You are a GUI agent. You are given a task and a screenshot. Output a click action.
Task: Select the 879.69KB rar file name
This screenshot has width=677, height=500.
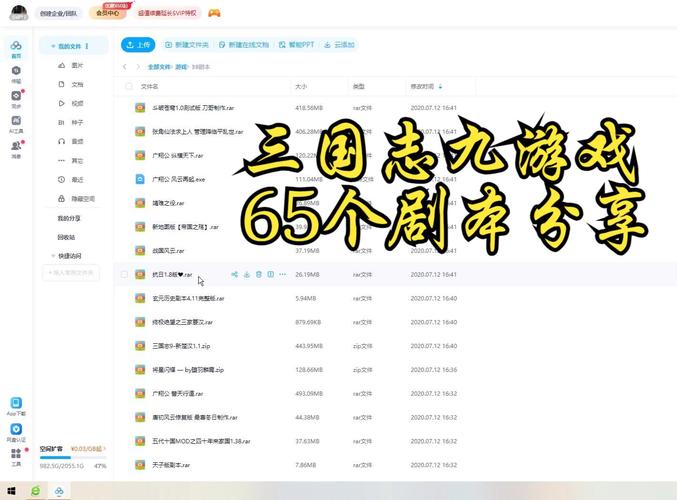[x=182, y=322]
